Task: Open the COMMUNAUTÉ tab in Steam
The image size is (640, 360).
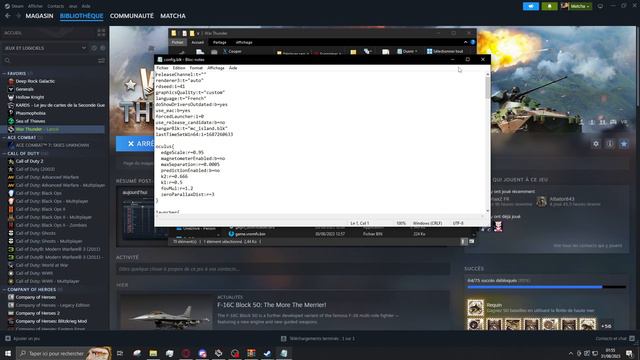Action: [x=131, y=16]
